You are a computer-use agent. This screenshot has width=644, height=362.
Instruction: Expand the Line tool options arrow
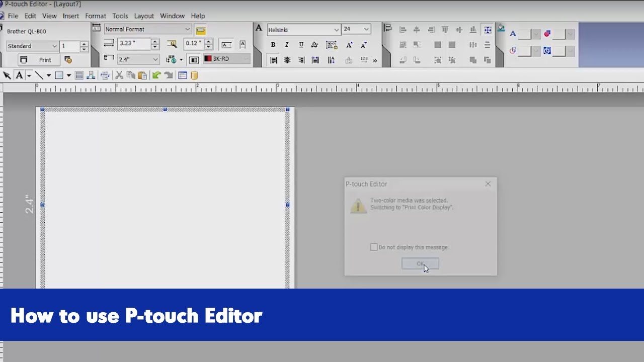48,76
